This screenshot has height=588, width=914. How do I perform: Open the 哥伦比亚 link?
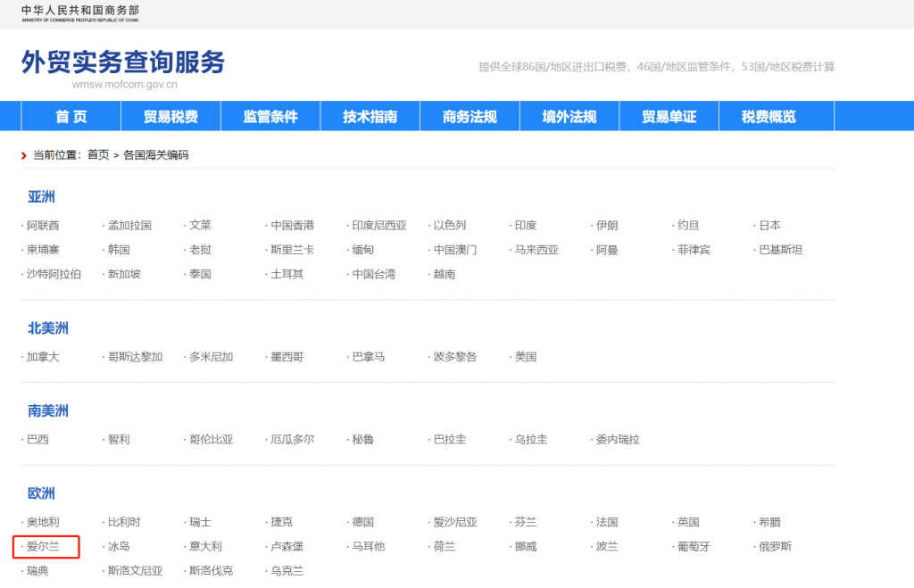pyautogui.click(x=211, y=440)
